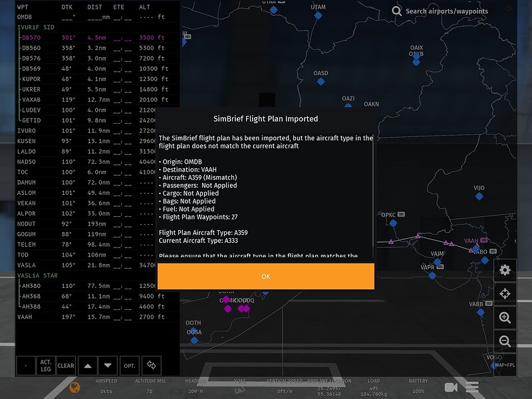The width and height of the screenshot is (532, 399).
Task: Reverse flight plan with swap arrows icon
Action: click(x=152, y=365)
